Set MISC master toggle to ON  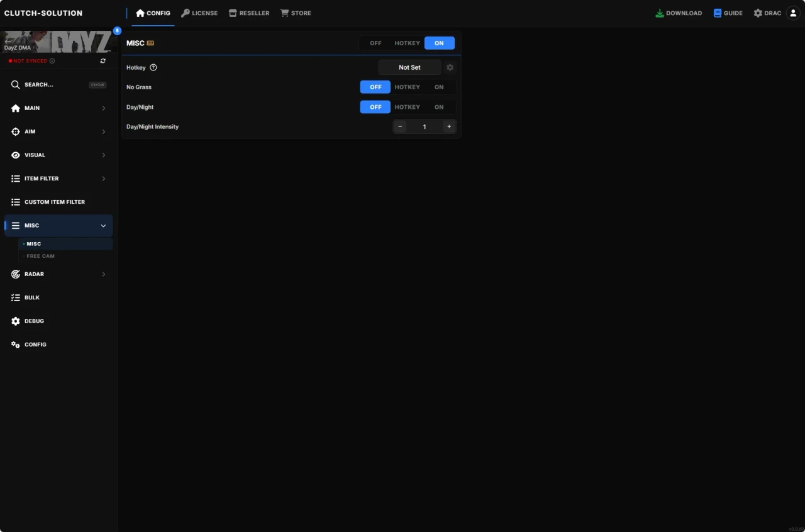tap(439, 43)
